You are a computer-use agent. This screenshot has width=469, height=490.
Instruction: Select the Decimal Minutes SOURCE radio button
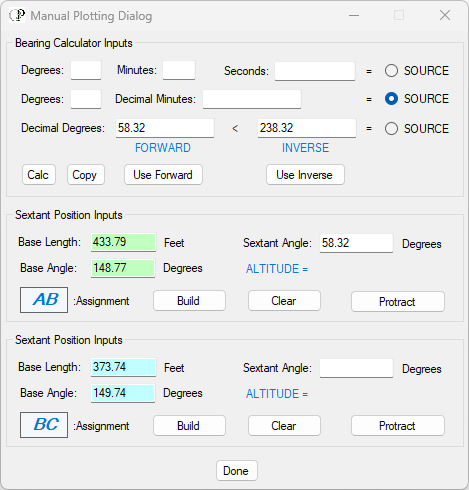pyautogui.click(x=391, y=99)
